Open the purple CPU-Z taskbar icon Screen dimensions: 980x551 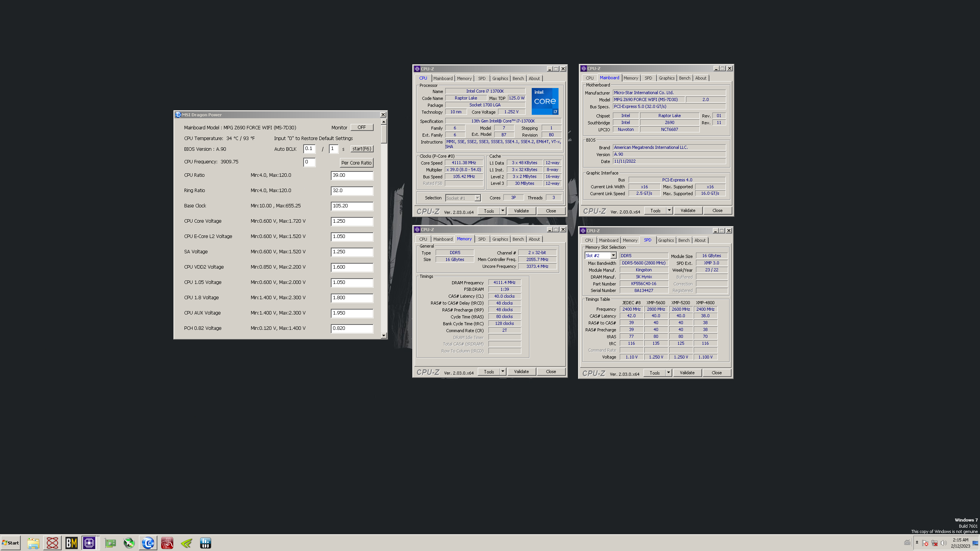89,543
